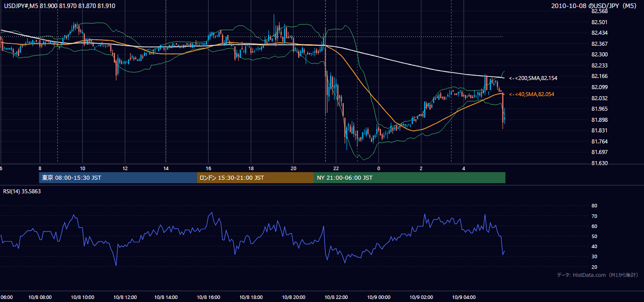Click the bottom time label 10/9 02:00
The image size is (644, 302).
point(420,297)
